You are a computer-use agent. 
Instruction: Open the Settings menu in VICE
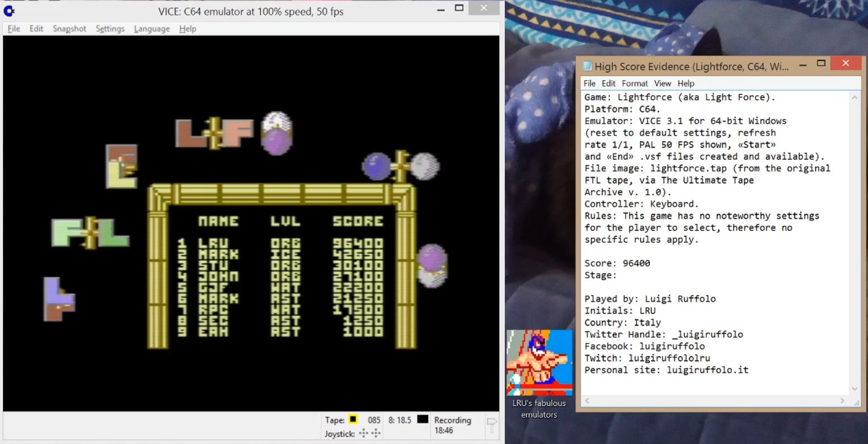[x=110, y=29]
